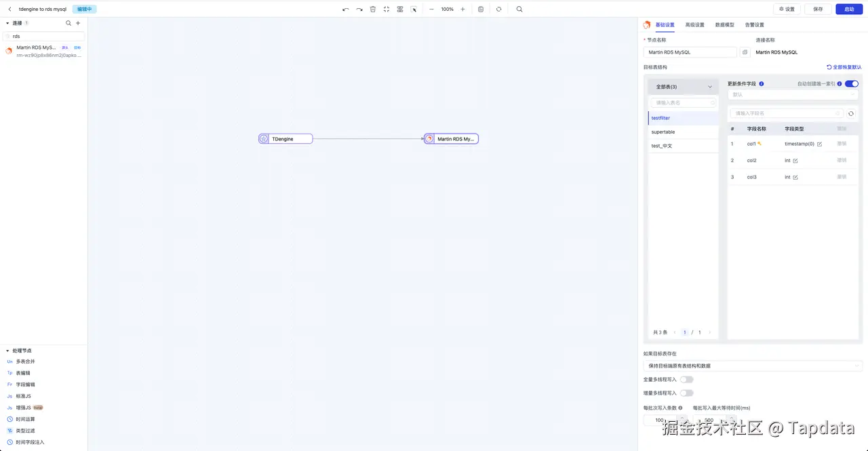This screenshot has width=868, height=451.
Task: Collapse the 处理节点 section
Action: [7, 351]
